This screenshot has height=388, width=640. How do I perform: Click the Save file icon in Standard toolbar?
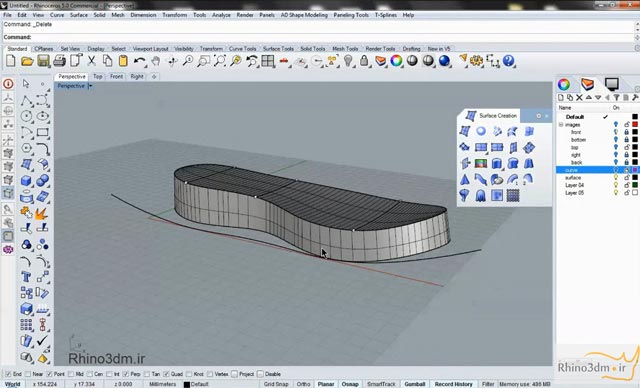(x=43, y=61)
